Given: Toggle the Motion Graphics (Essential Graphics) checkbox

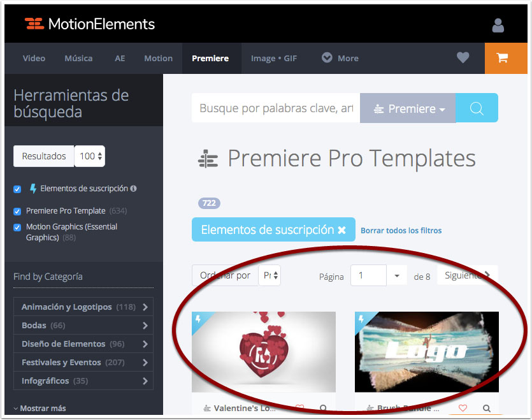Looking at the screenshot, I should point(17,227).
